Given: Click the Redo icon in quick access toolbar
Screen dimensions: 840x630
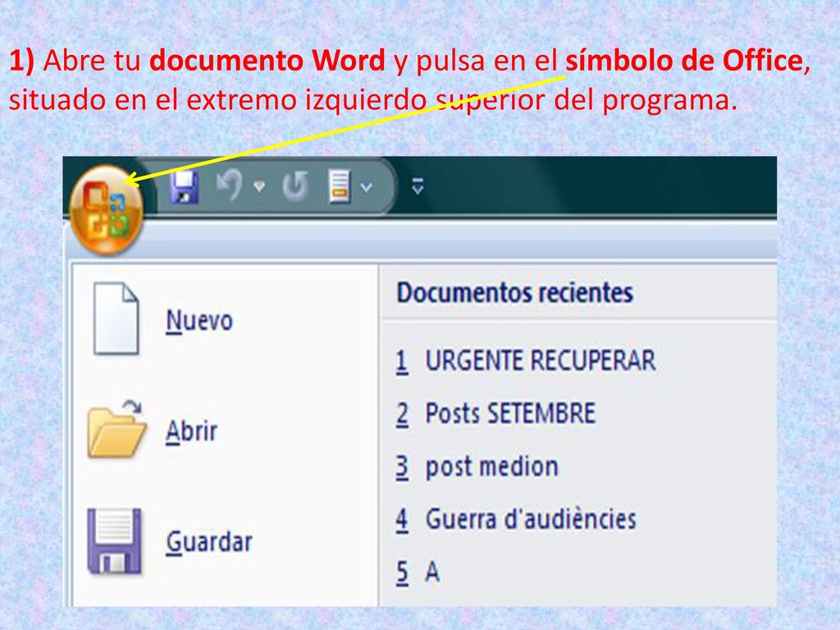Looking at the screenshot, I should 295,186.
